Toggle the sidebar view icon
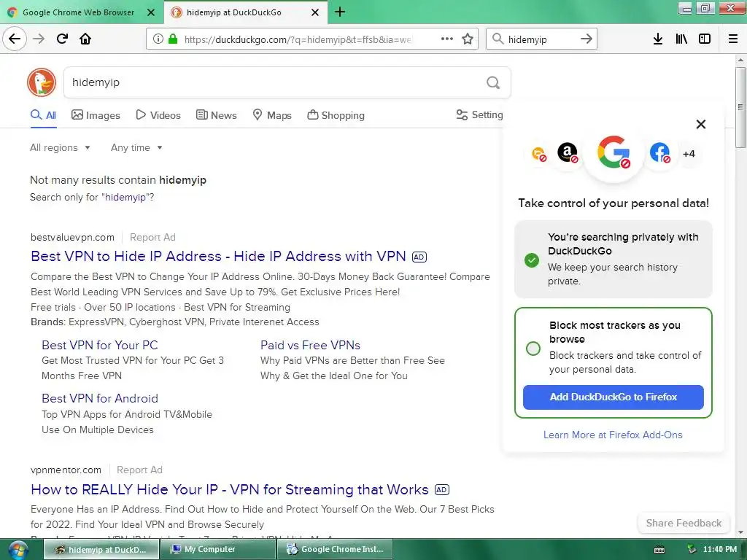 tap(705, 39)
